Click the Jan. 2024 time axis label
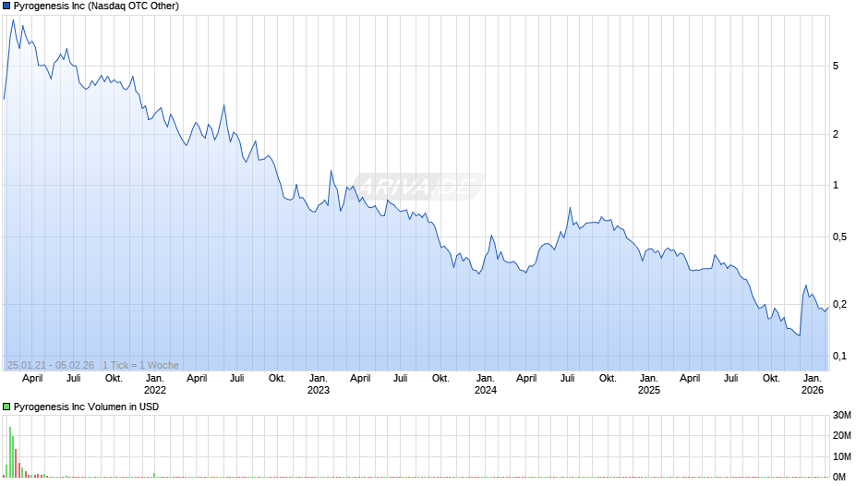 (x=486, y=384)
